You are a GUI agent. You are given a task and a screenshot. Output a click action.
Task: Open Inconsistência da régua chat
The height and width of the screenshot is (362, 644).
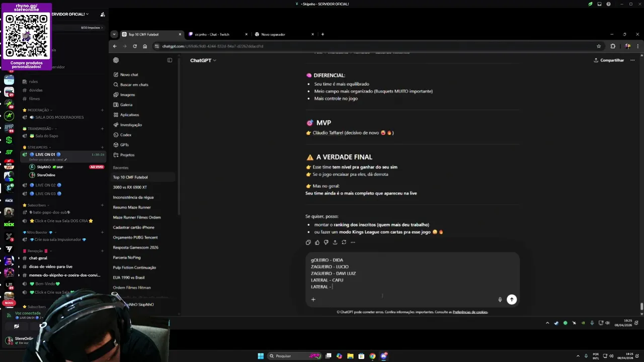tap(133, 197)
